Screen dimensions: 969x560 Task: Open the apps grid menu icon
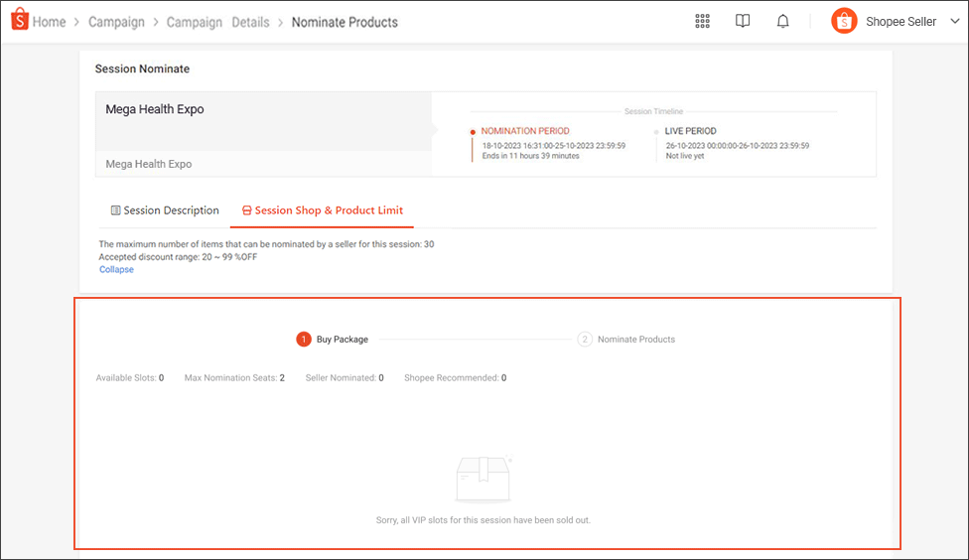[702, 22]
